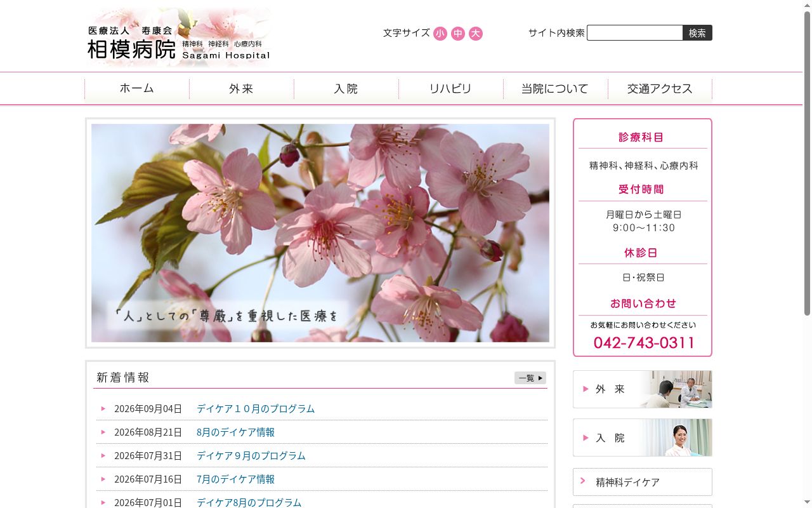The width and height of the screenshot is (812, 508).
Task: Open the 精神科デイケア sidebar button
Action: (643, 482)
